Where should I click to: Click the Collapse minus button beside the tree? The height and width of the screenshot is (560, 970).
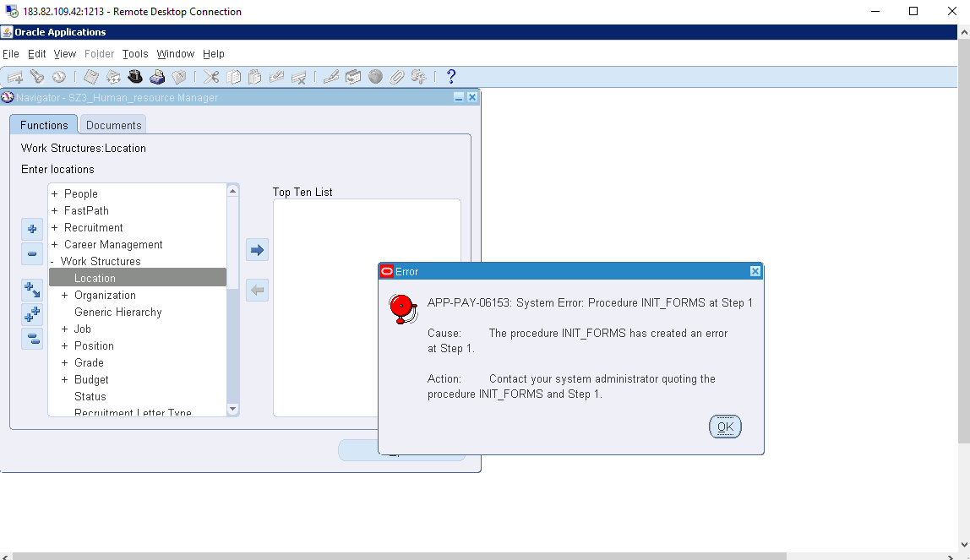coord(32,253)
